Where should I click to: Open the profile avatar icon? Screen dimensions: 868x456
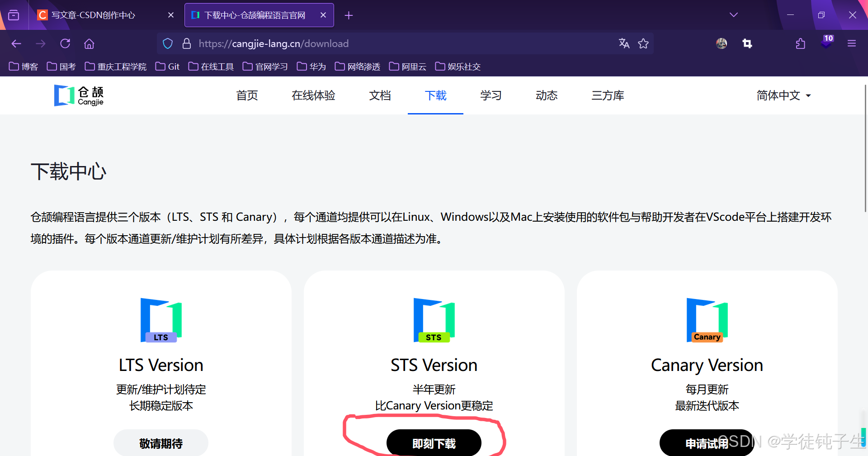click(722, 43)
